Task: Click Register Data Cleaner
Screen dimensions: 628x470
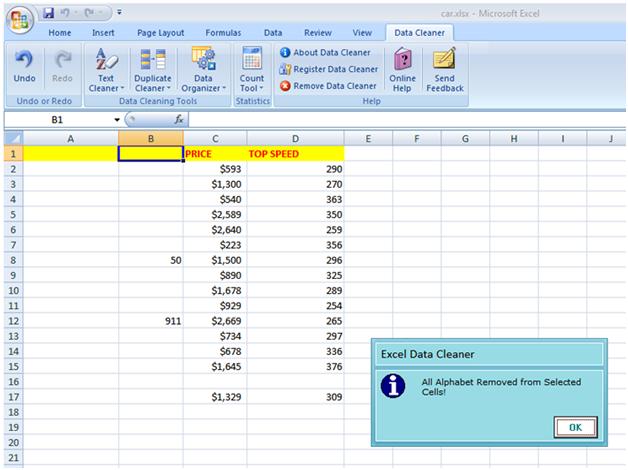Action: pyautogui.click(x=329, y=69)
